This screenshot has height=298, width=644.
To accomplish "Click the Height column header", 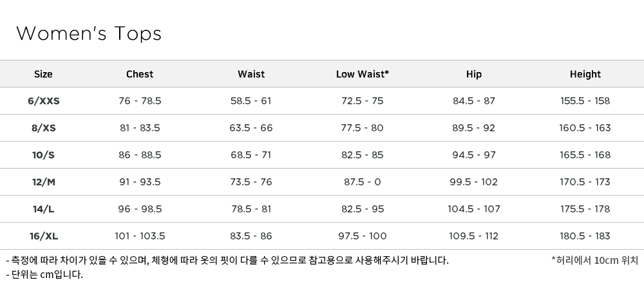I will (585, 74).
